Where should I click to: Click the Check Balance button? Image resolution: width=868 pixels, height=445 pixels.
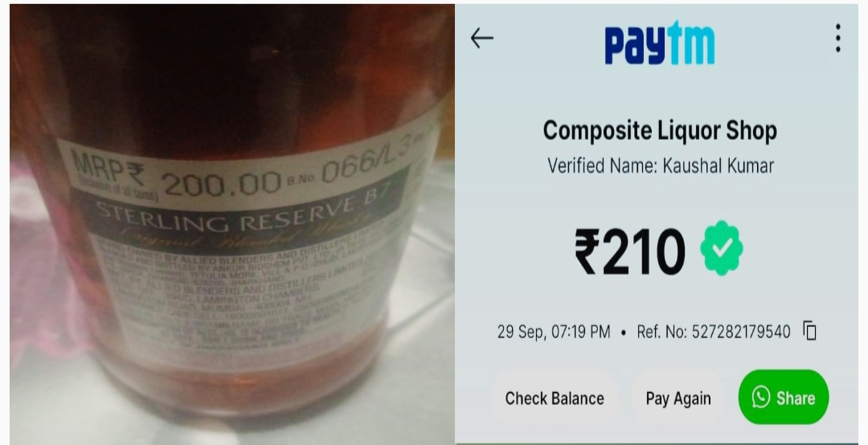pos(554,398)
